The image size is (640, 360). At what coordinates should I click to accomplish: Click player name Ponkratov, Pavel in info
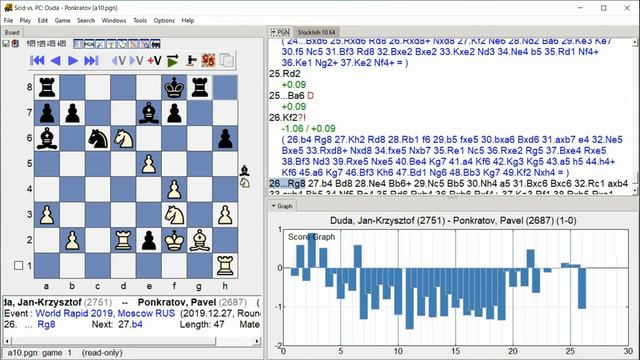(x=177, y=302)
